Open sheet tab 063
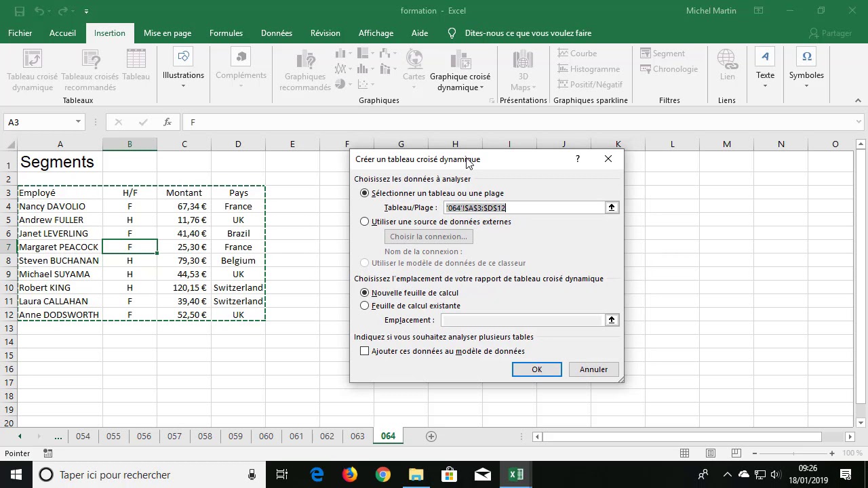 [x=357, y=436]
